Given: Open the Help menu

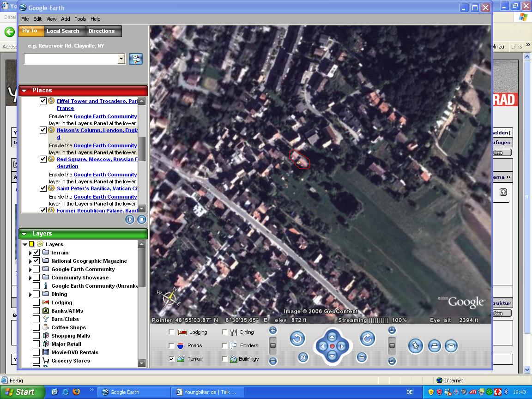Looking at the screenshot, I should [x=95, y=19].
